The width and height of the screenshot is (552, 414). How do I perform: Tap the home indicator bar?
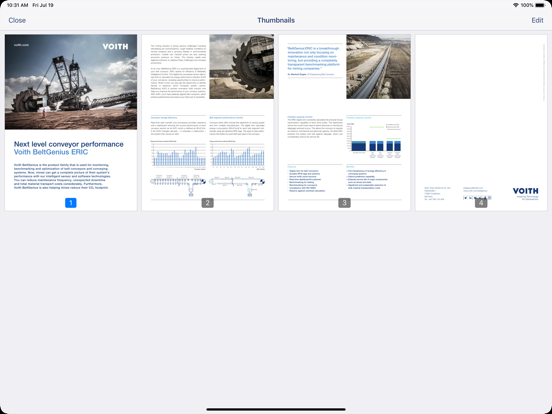[x=276, y=409]
